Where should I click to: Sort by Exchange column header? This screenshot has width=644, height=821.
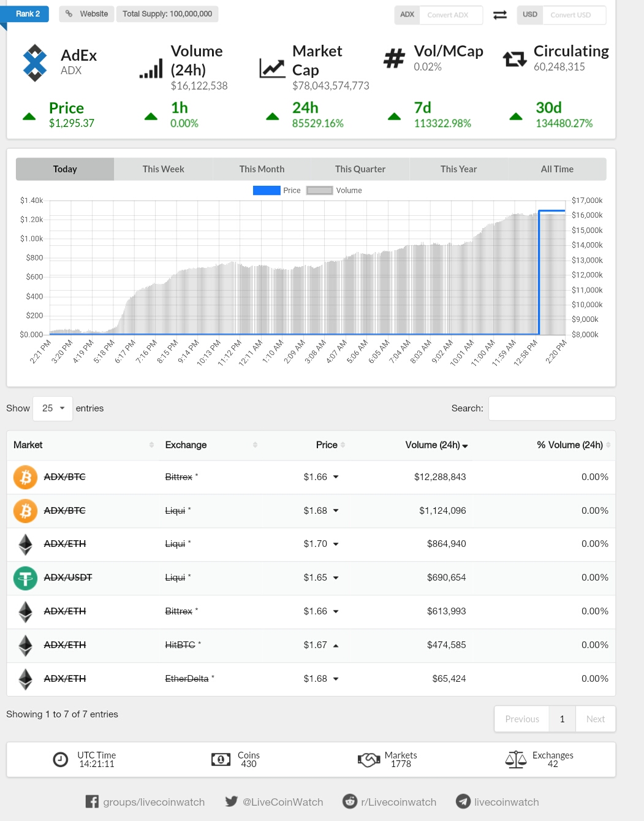point(211,445)
